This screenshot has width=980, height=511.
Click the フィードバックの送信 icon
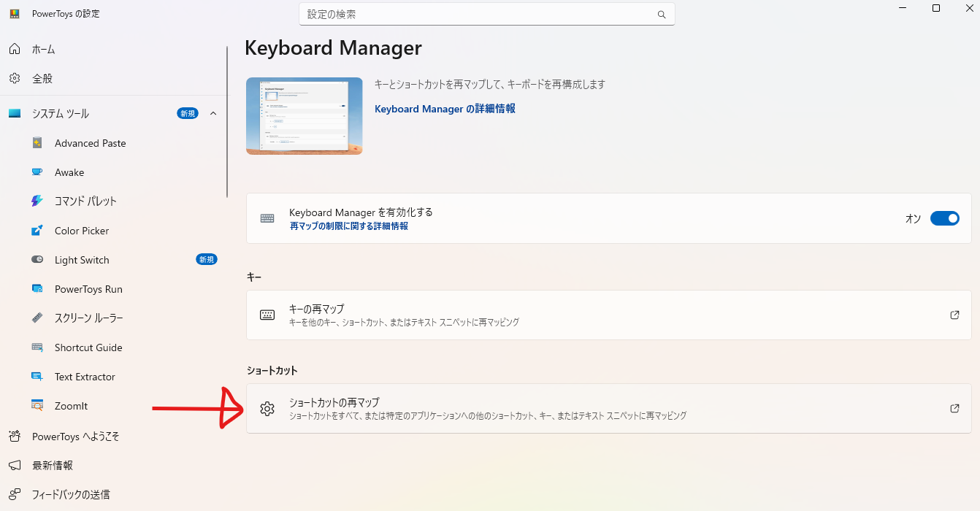(15, 494)
